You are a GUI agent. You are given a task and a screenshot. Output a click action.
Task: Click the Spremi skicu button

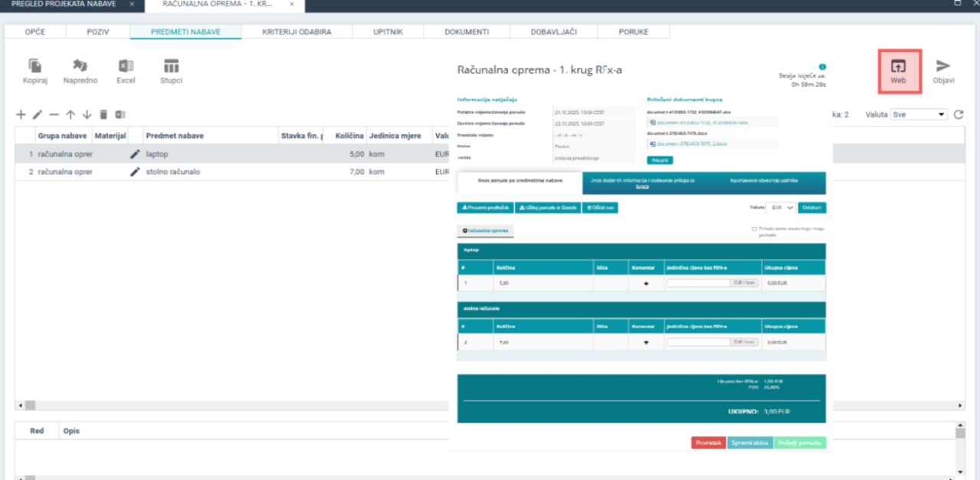tap(749, 443)
